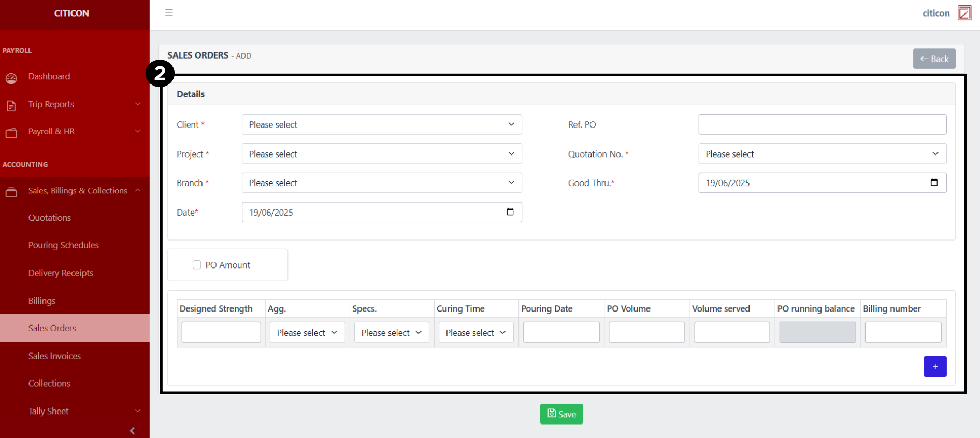Enable the PO Amount checkbox
This screenshot has height=438, width=980.
tap(197, 265)
